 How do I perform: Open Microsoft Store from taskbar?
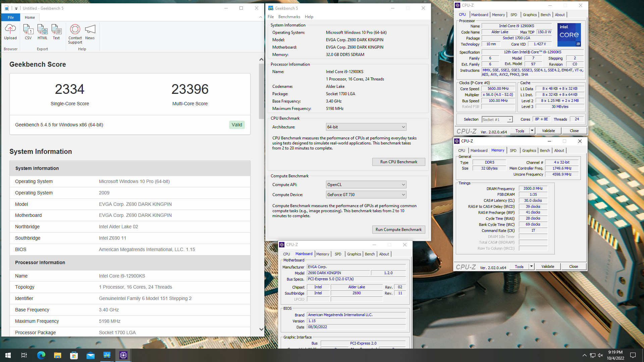(74, 355)
